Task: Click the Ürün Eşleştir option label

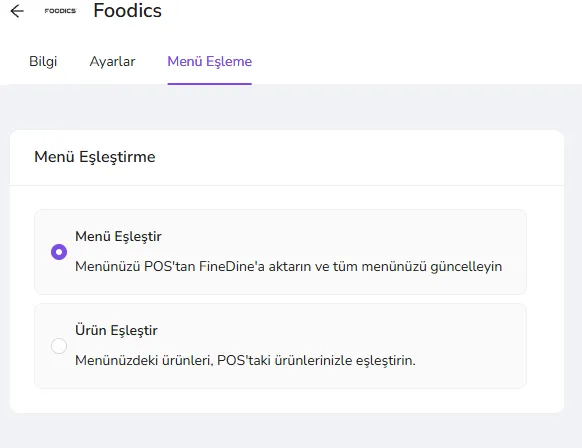Action: coord(116,330)
